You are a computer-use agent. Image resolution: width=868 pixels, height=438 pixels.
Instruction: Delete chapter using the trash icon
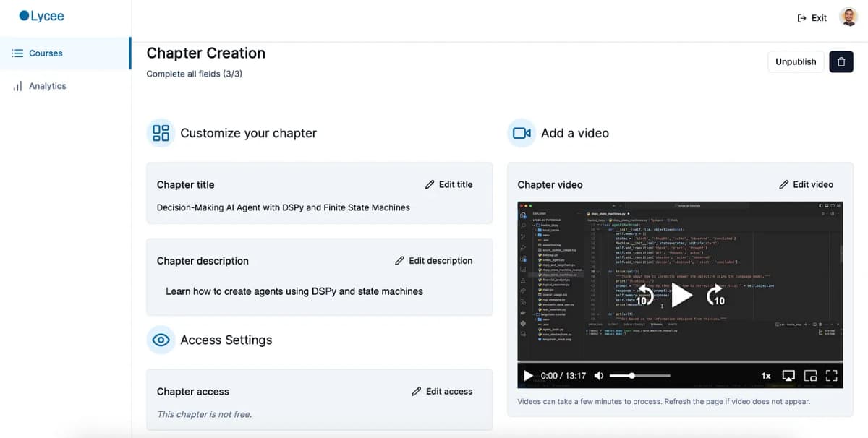tap(841, 61)
